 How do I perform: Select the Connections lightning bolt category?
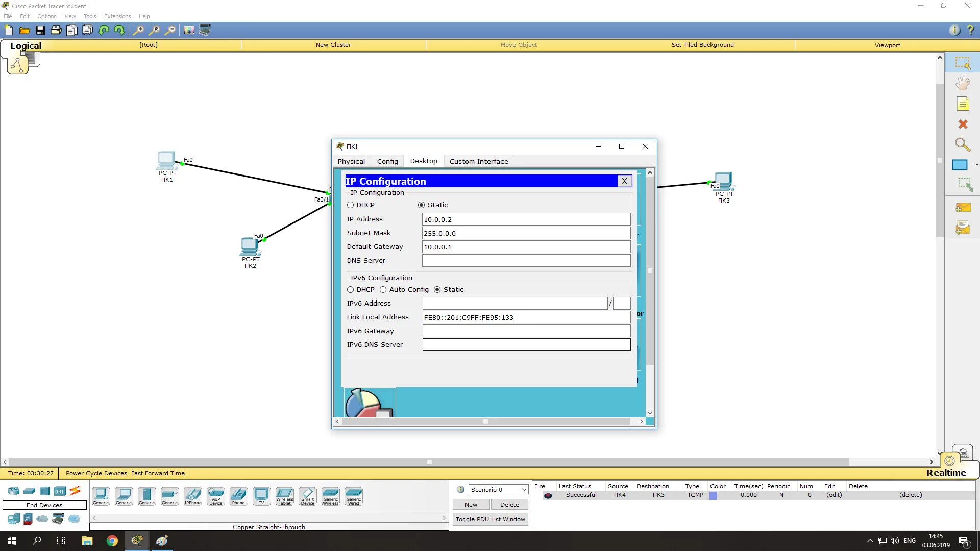tap(76, 491)
